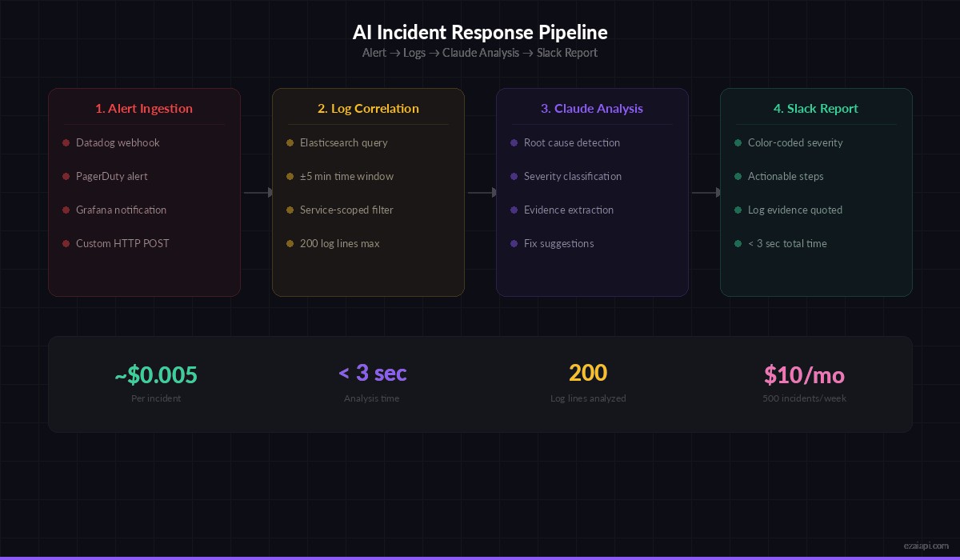Click the dot icon next to Service-scoped filter
Viewport: 960px width, 560px height.
coord(290,210)
